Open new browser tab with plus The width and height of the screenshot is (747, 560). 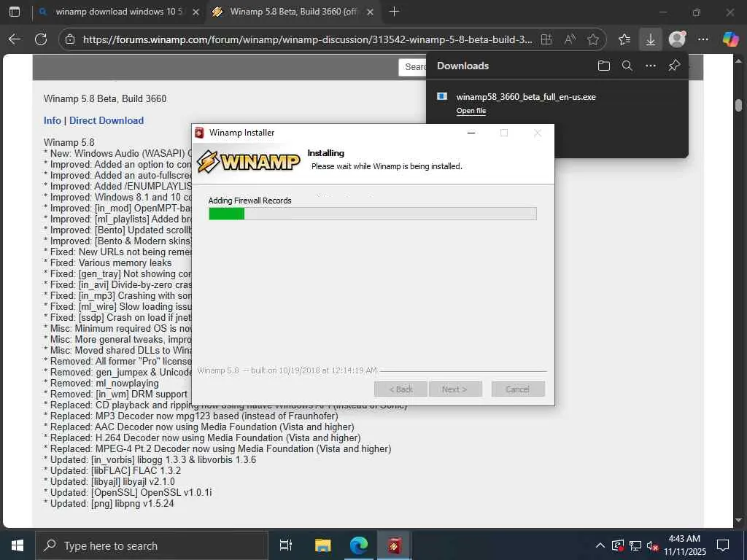(394, 12)
